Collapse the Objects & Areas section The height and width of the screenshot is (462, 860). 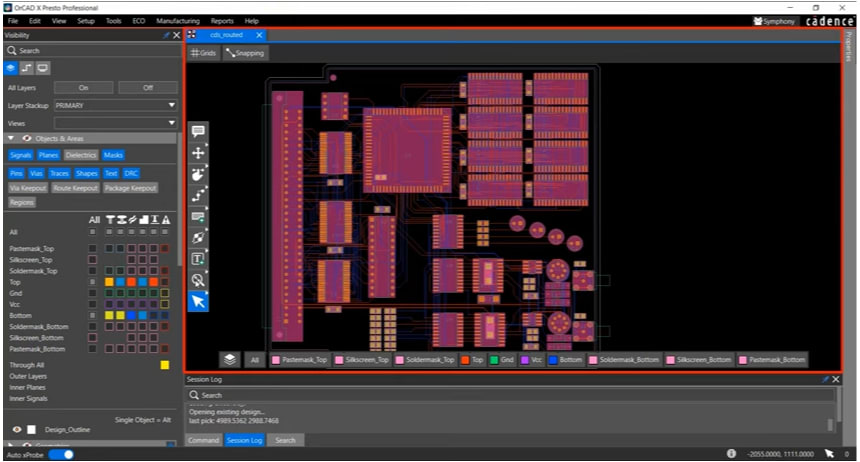11,138
